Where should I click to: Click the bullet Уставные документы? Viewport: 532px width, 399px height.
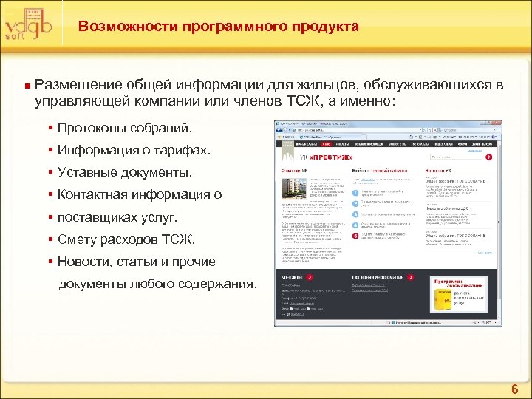point(125,172)
